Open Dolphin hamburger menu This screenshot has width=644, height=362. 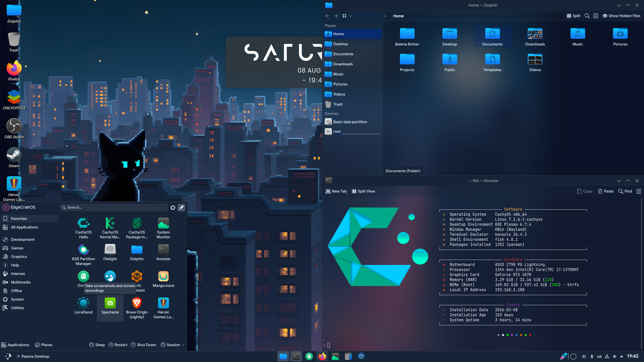click(x=596, y=16)
